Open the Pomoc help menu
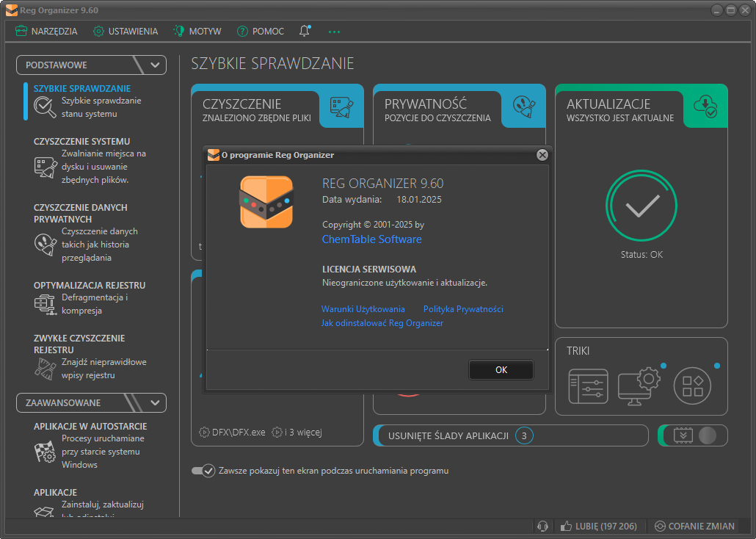756x539 pixels. tap(261, 32)
